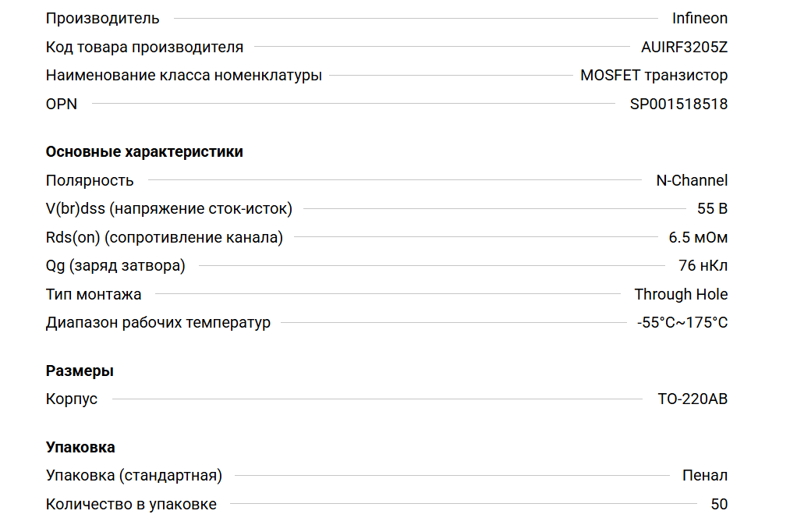
Task: Click the OPN code SP001518518
Action: tap(678, 104)
